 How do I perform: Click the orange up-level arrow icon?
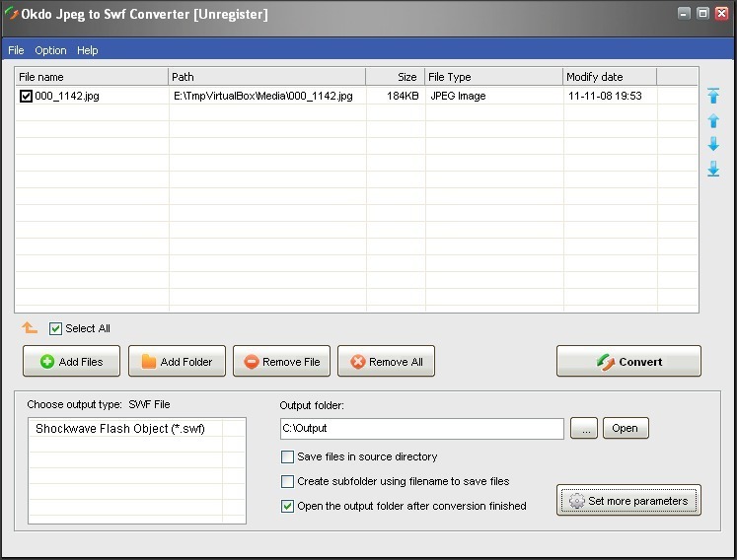(30, 327)
